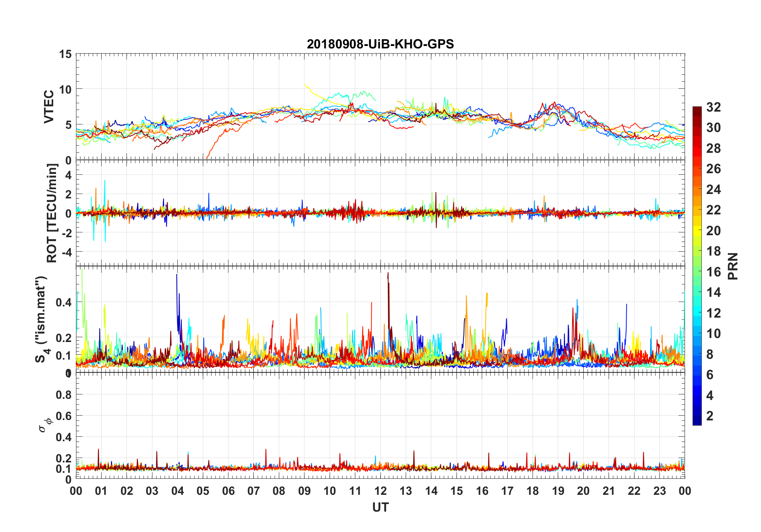Screen dimensions: 761x532
Task: Click the PRN colorbar title
Action: click(x=733, y=266)
